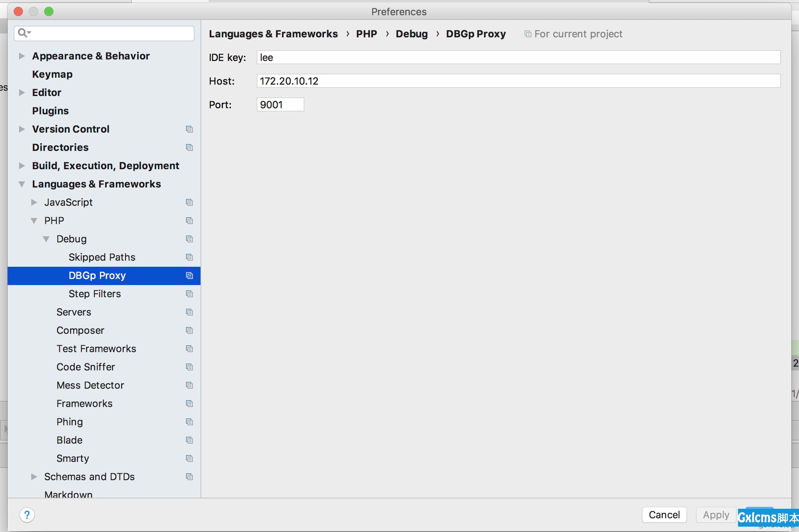Collapse the PHP tree node
This screenshot has width=799, height=532.
tap(34, 221)
